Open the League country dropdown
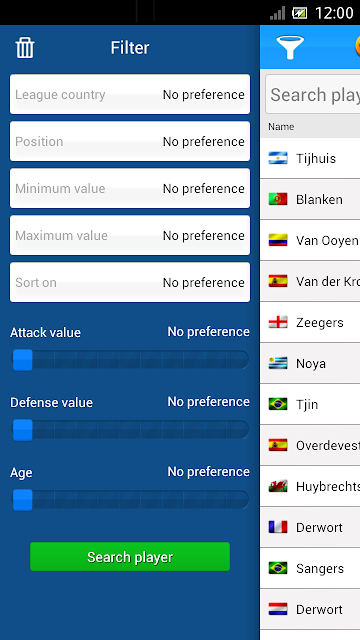Image resolution: width=360 pixels, height=640 pixels. pos(130,94)
